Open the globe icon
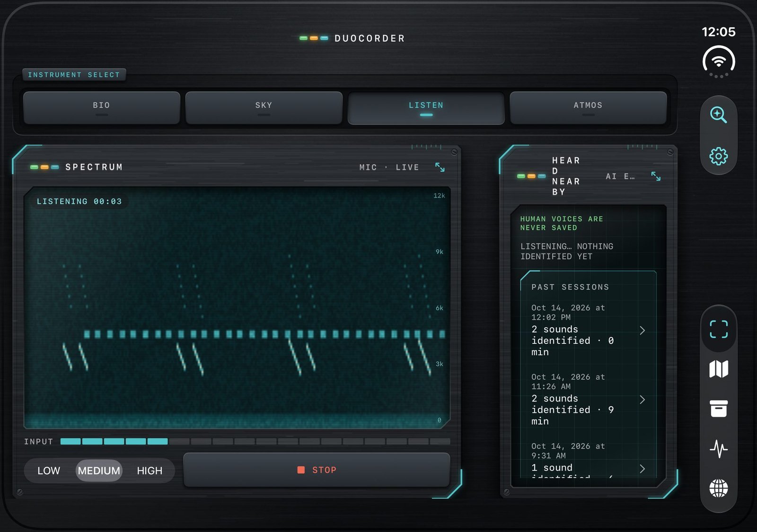Screen dimensions: 757x532 (x=718, y=488)
